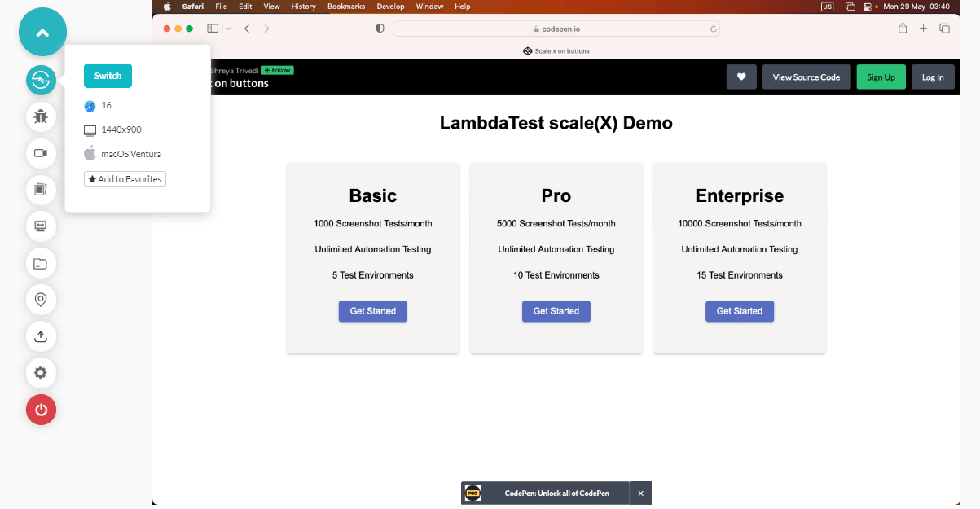The image size is (980, 509).
Task: Open Safari's sidebar dropdown arrow
Action: click(228, 28)
